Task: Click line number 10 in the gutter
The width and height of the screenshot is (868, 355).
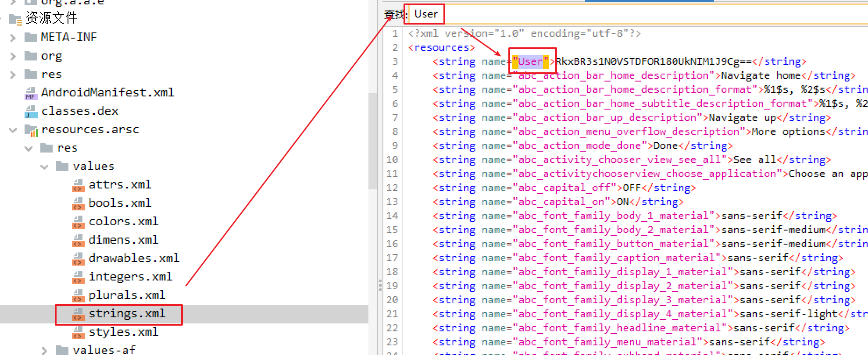Action: click(392, 160)
